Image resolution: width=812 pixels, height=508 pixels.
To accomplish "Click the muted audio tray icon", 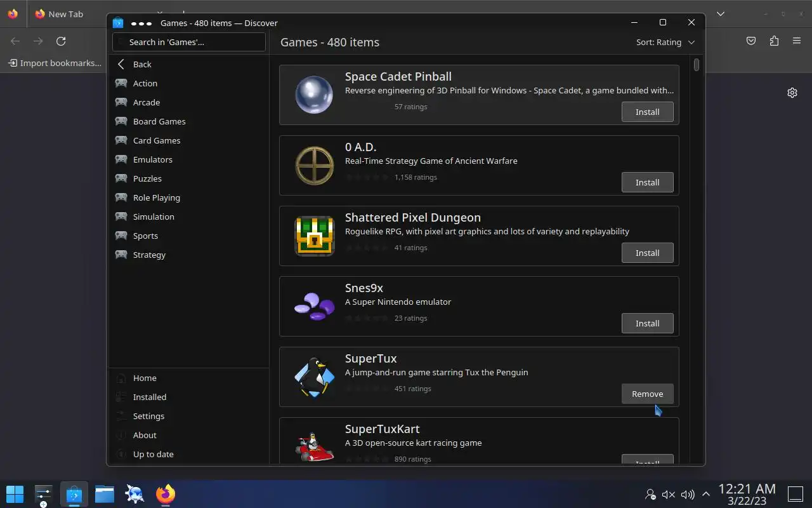I will coord(668,494).
